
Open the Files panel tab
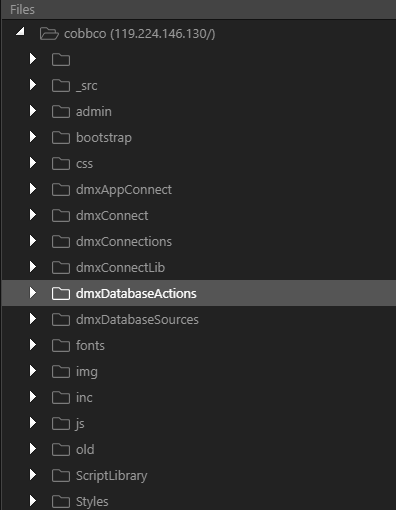tap(22, 9)
